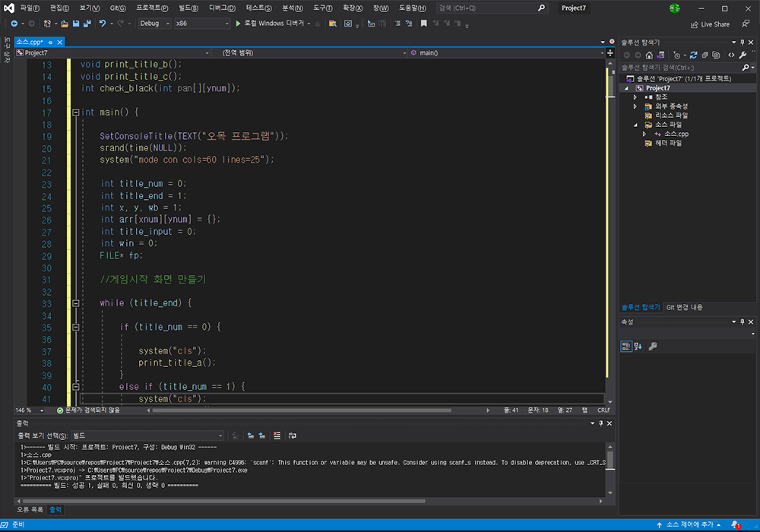The height and width of the screenshot is (532, 760).
Task: Toggle auto-hide pin on Output panel
Action: [600, 423]
